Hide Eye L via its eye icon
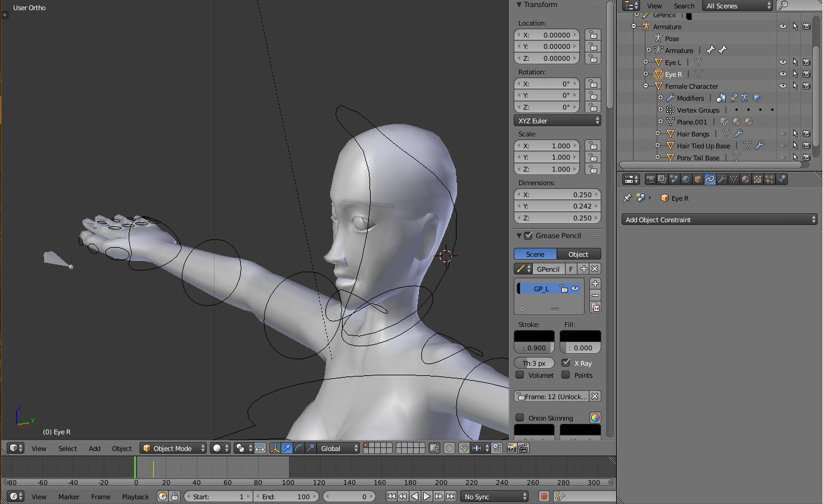Screen dimensions: 823x504 pos(783,62)
